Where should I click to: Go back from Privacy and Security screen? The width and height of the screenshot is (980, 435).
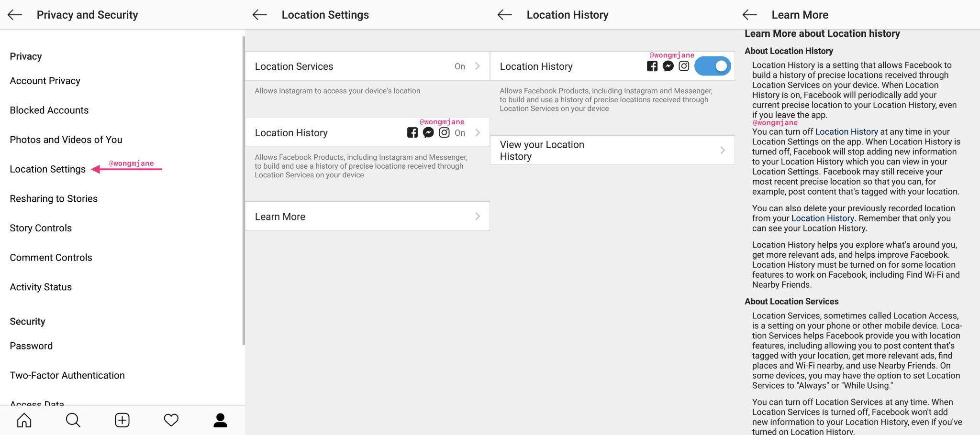pyautogui.click(x=15, y=15)
